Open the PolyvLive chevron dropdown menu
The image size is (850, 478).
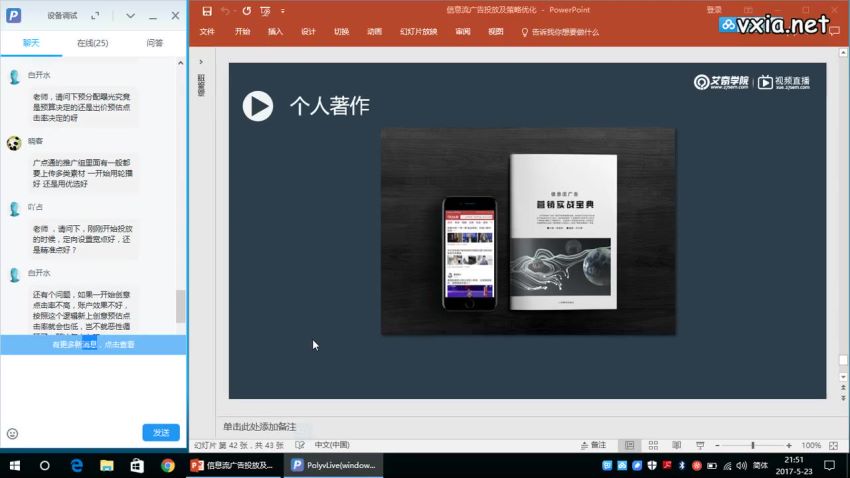(x=130, y=16)
